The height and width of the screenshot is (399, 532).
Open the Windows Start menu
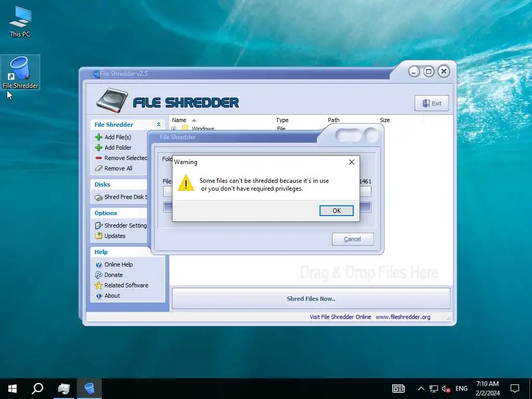(x=12, y=389)
